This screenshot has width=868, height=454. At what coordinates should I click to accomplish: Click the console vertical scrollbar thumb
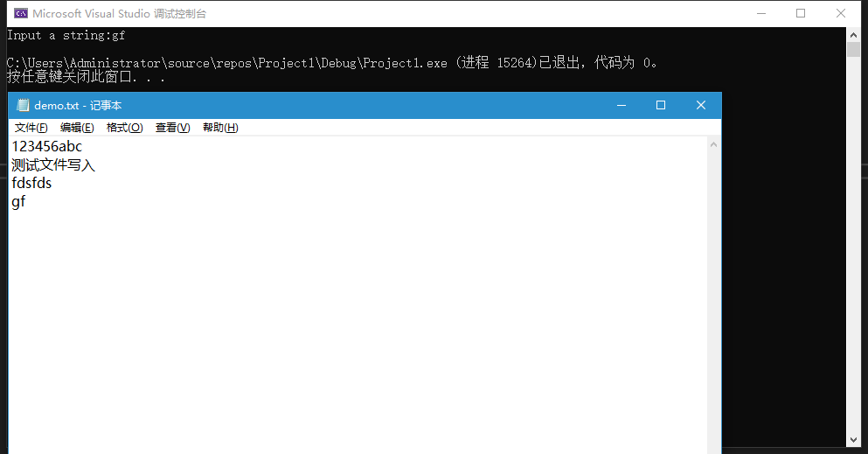[x=854, y=49]
